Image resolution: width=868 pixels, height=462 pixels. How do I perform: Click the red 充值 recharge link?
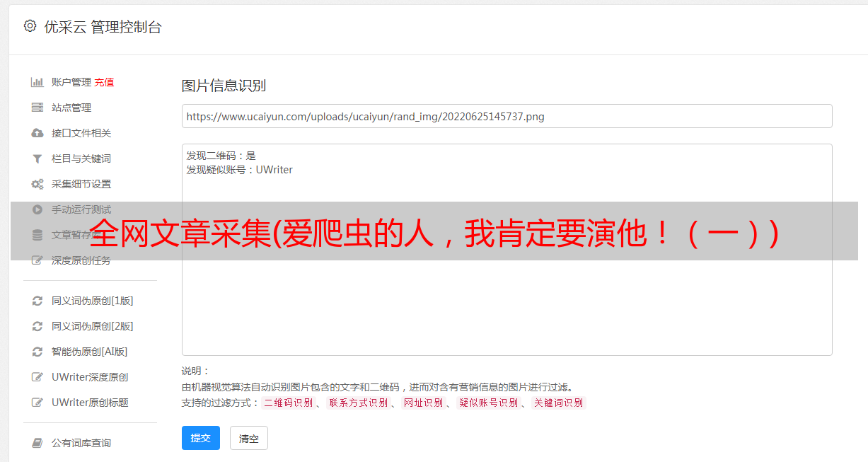[x=104, y=82]
